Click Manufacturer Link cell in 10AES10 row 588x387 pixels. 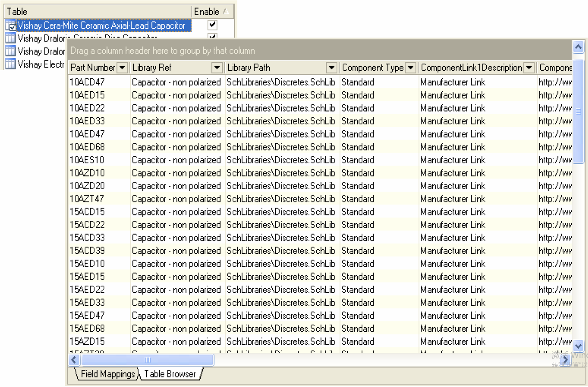pos(477,160)
